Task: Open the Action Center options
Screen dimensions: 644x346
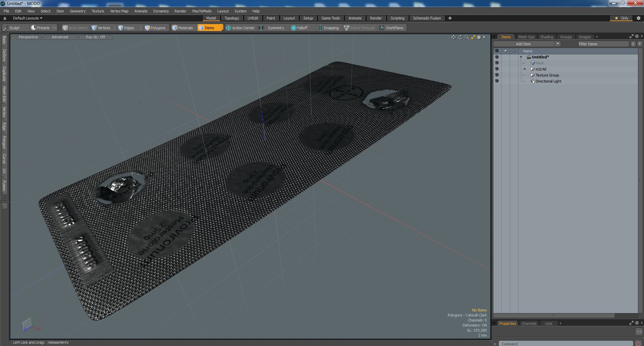Action: point(241,28)
